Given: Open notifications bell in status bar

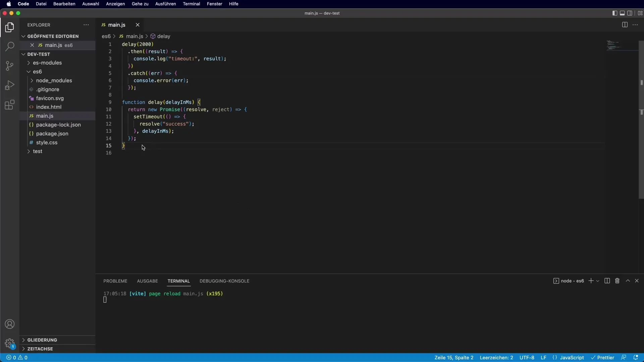Looking at the screenshot, I should pos(636,358).
